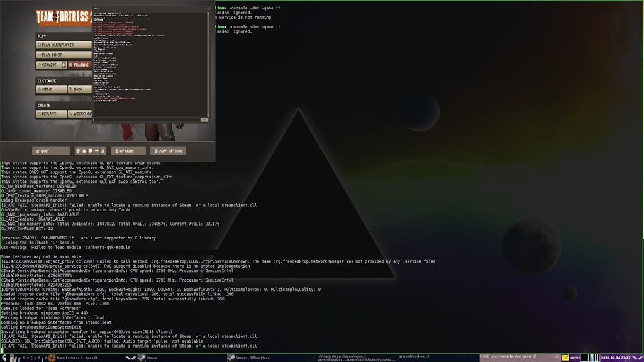This screenshot has height=362, width=644.
Task: Select the hl2_linux -console taskbar entry
Action: [x=519, y=358]
